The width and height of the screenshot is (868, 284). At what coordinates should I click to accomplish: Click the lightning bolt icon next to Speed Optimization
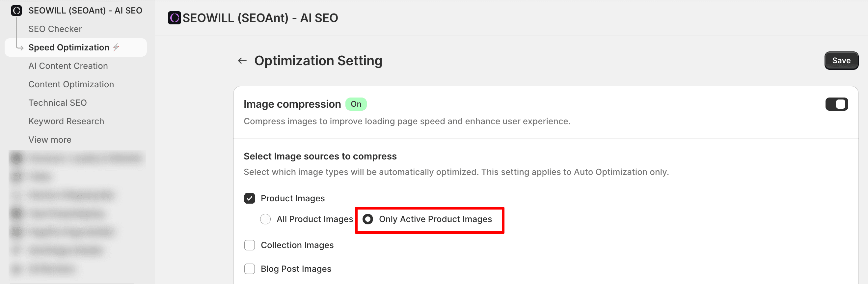click(116, 47)
